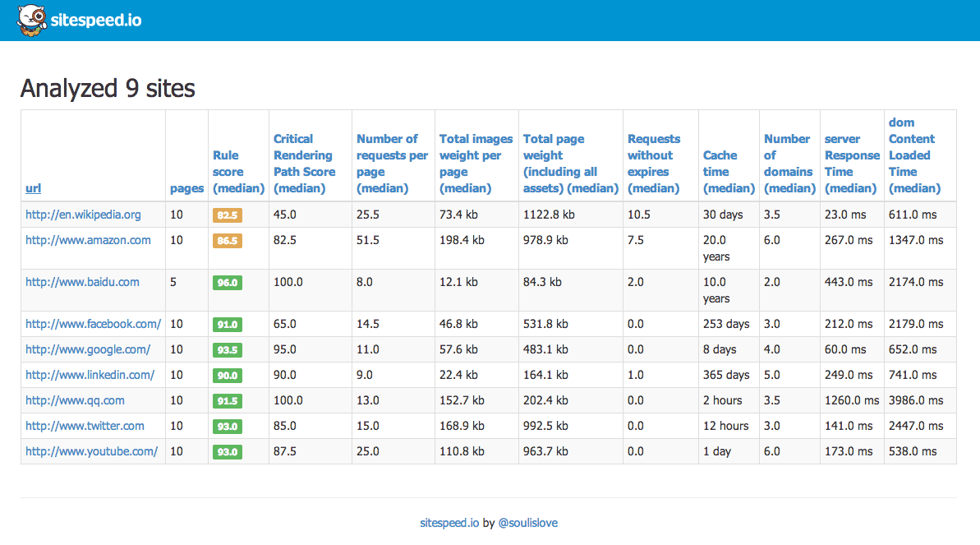The image size is (980, 545).
Task: Sort by Rule score (median) header
Action: 239,172
